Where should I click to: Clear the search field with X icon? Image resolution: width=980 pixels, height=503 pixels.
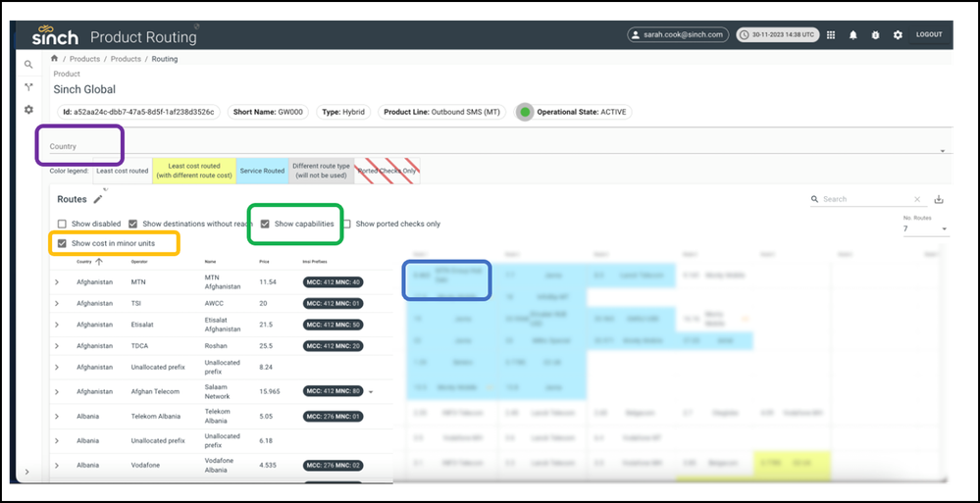(917, 199)
